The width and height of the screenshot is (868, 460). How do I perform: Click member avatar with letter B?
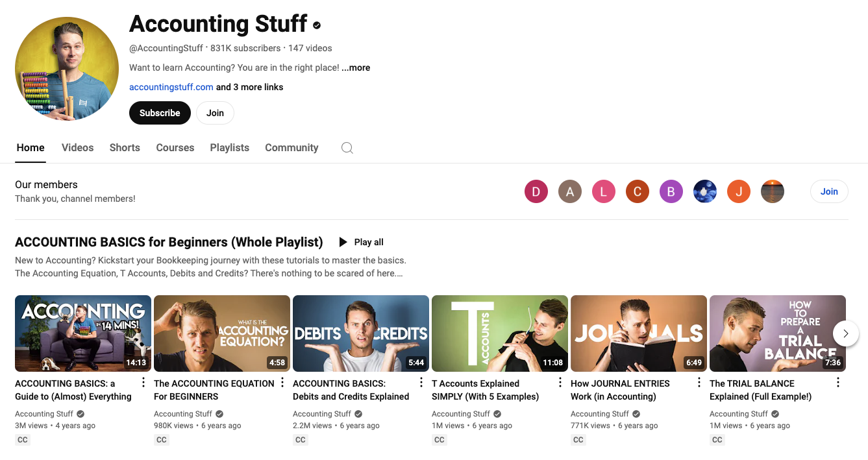[671, 191]
